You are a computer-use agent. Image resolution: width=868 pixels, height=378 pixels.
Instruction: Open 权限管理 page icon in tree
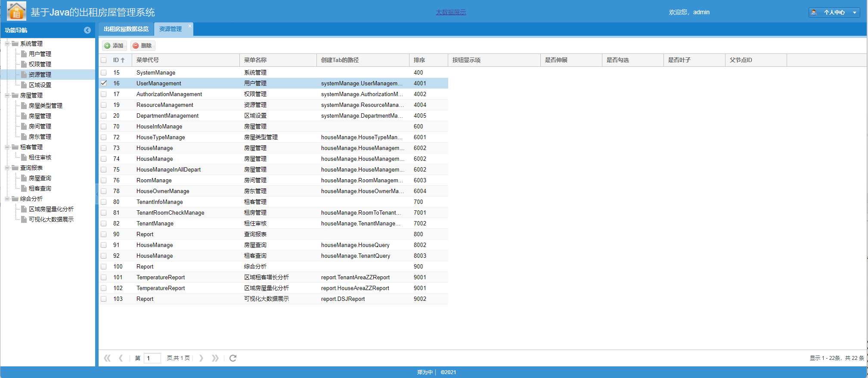[24, 64]
